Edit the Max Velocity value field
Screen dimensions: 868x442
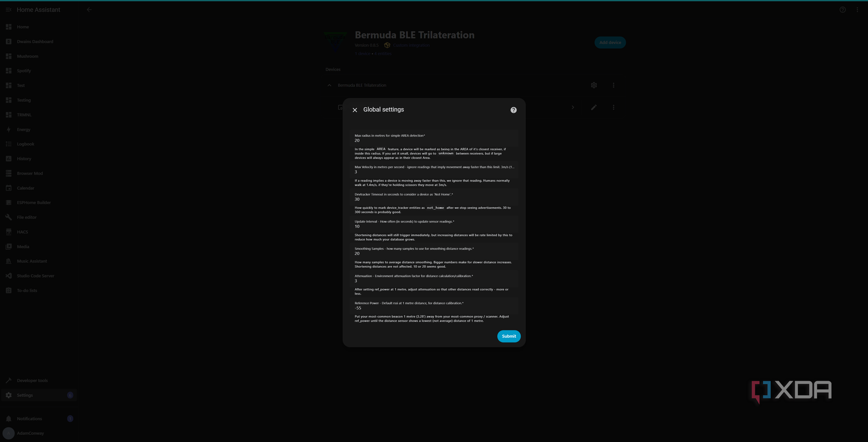click(435, 170)
